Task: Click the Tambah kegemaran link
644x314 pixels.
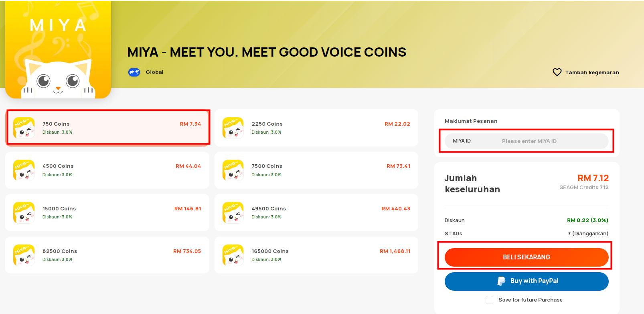Action: tap(592, 73)
